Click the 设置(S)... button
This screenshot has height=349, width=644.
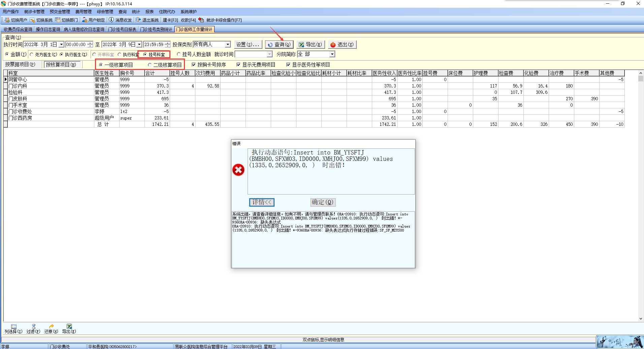coord(248,44)
